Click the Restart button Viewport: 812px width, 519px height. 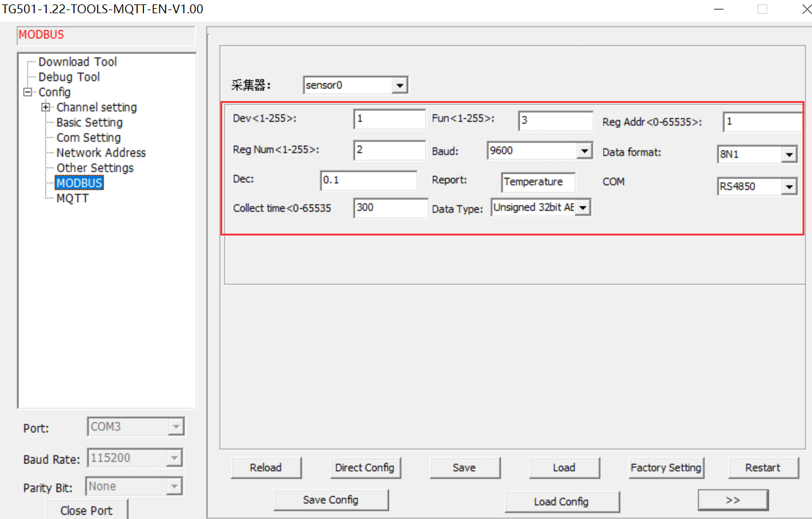[763, 467]
